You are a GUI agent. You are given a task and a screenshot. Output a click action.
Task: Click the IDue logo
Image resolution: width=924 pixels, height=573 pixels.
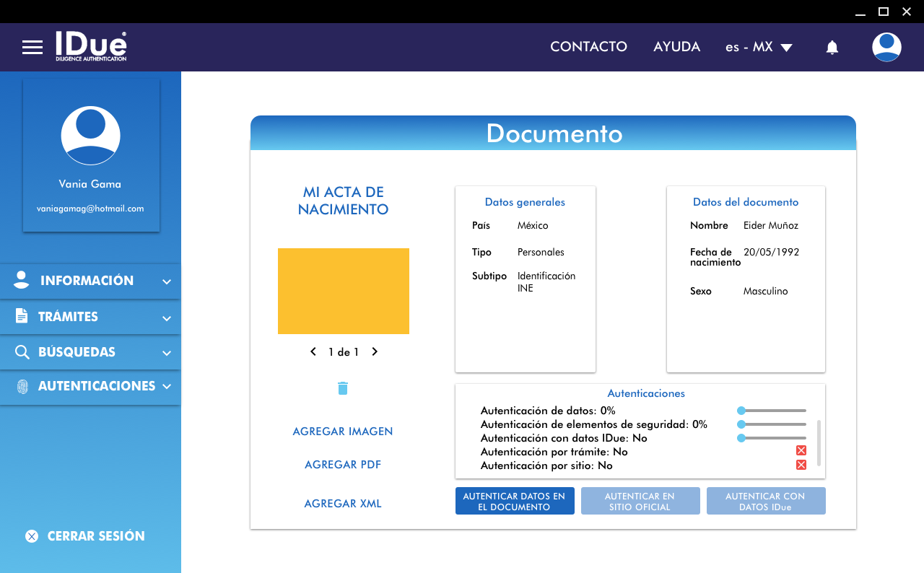tap(91, 46)
